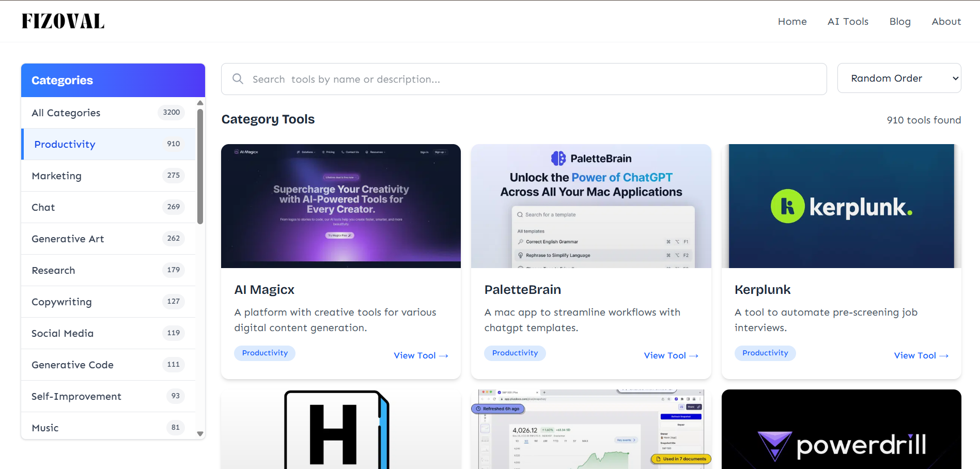Screen dimensions: 980x469
Task: Click the 'Category Tools' heading
Action: (268, 119)
